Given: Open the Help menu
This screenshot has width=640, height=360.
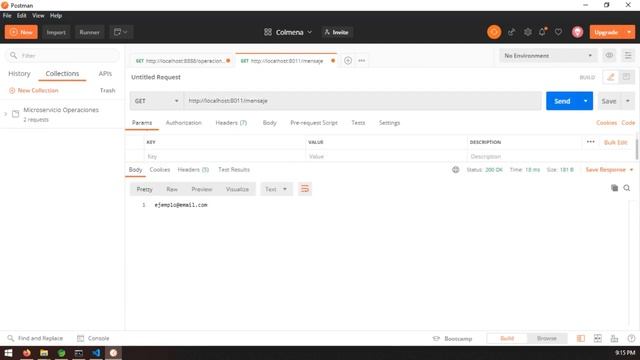Looking at the screenshot, I should coord(56,16).
